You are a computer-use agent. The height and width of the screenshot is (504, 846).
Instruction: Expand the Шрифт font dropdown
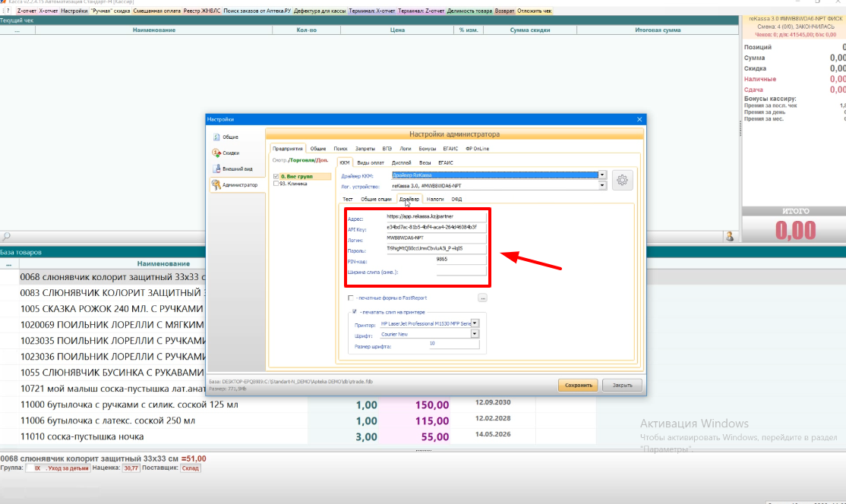(x=475, y=333)
